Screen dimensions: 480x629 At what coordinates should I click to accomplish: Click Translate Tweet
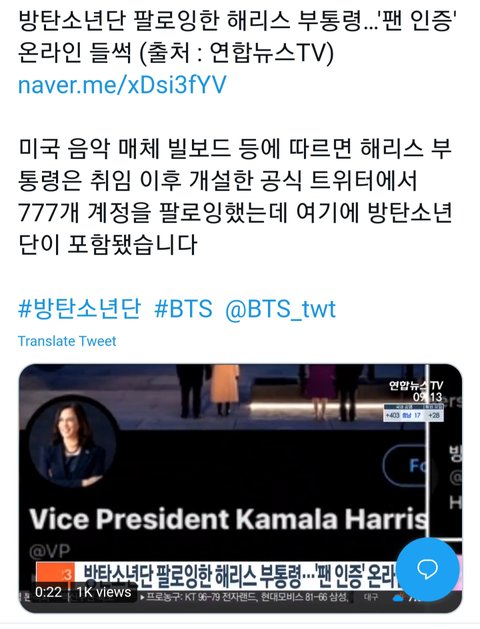pos(67,341)
